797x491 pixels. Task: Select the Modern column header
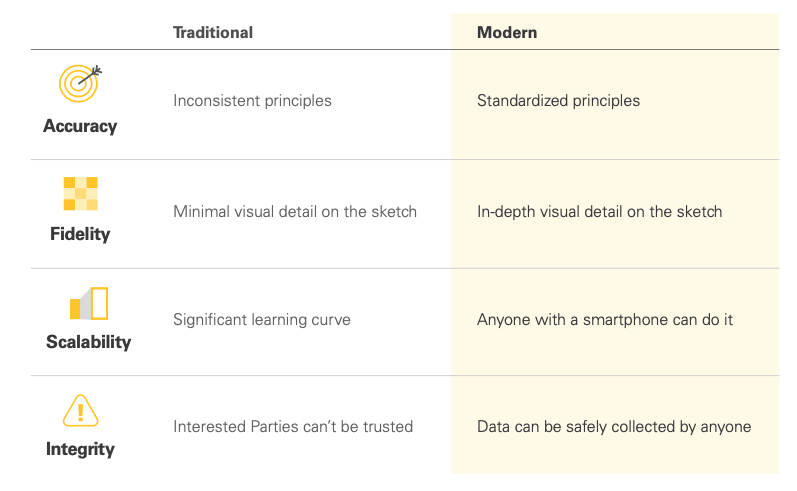[507, 33]
